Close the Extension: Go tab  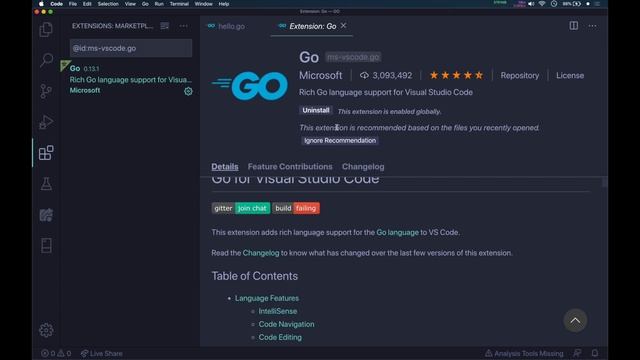(344, 26)
